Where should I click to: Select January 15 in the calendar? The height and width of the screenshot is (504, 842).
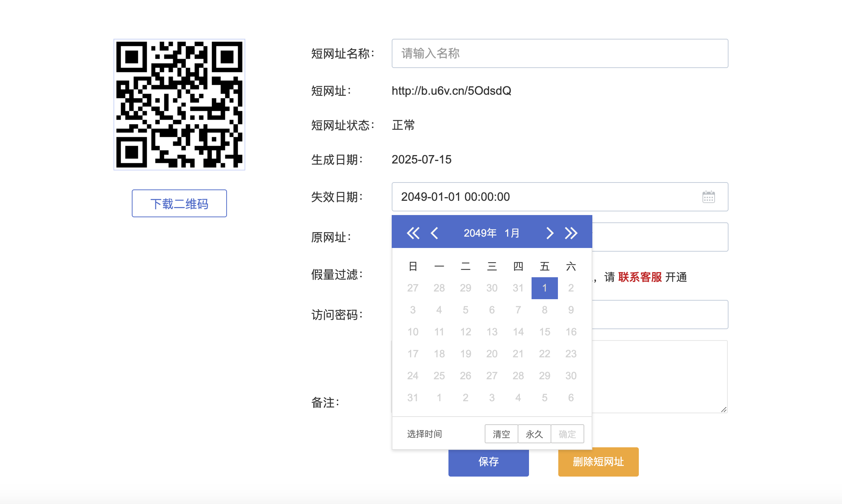[x=544, y=332]
